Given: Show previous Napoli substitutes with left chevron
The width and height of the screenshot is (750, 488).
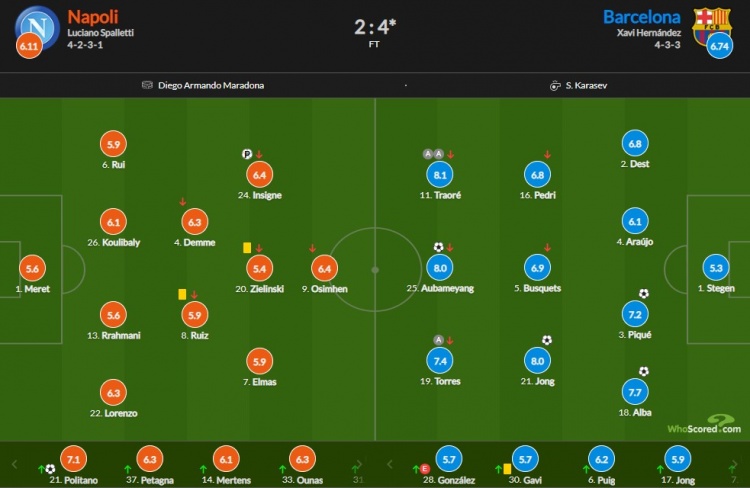Looking at the screenshot, I should pos(14,464).
